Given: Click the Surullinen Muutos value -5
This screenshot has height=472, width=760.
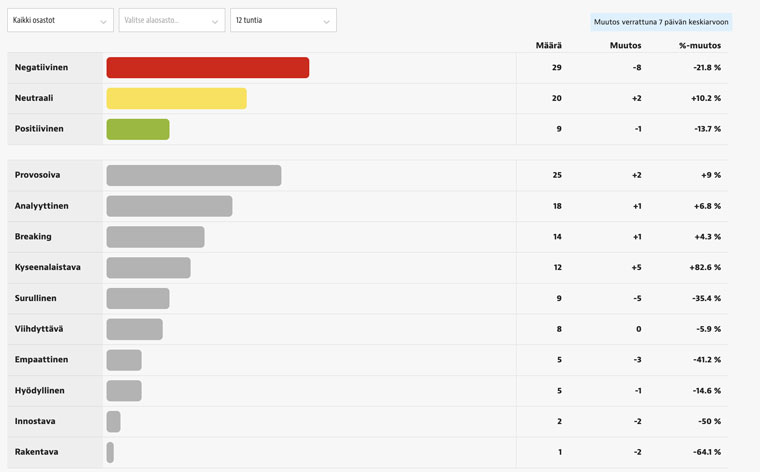Looking at the screenshot, I should point(637,298).
